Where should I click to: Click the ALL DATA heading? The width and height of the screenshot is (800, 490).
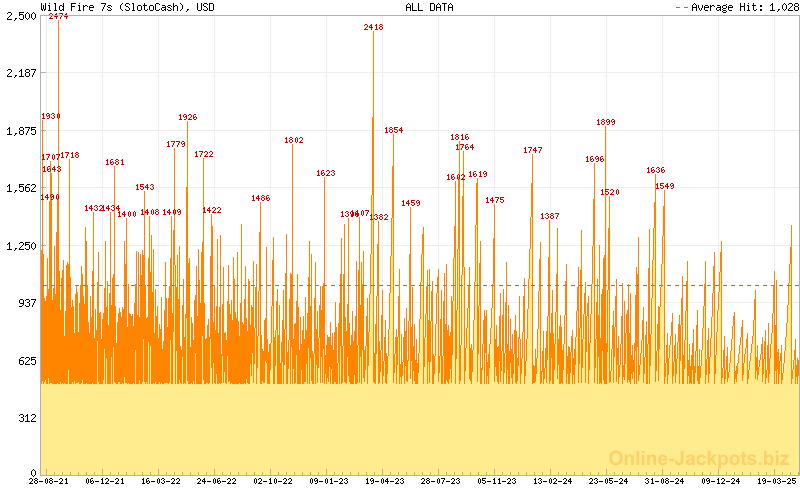[429, 7]
